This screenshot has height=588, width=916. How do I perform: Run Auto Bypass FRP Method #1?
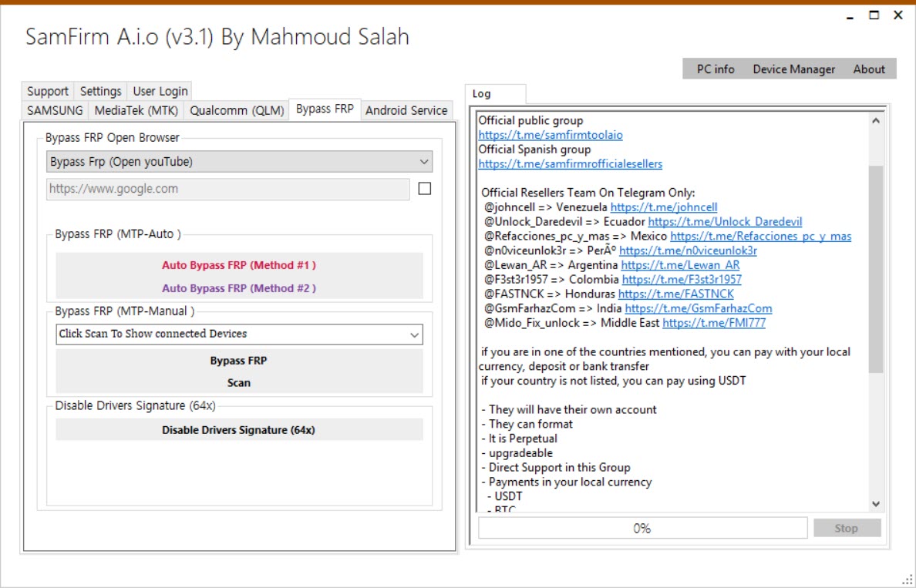(x=239, y=265)
